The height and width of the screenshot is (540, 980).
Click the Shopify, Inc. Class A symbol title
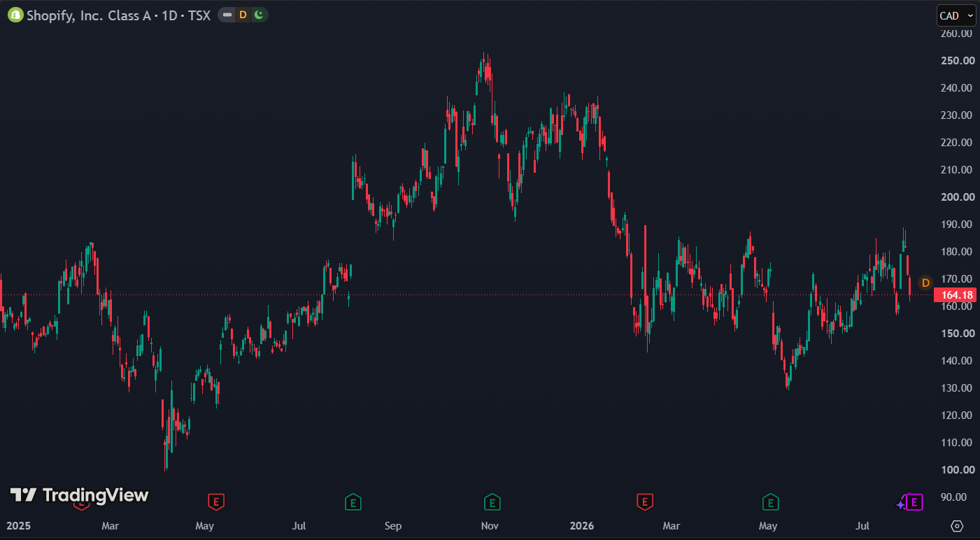point(89,15)
